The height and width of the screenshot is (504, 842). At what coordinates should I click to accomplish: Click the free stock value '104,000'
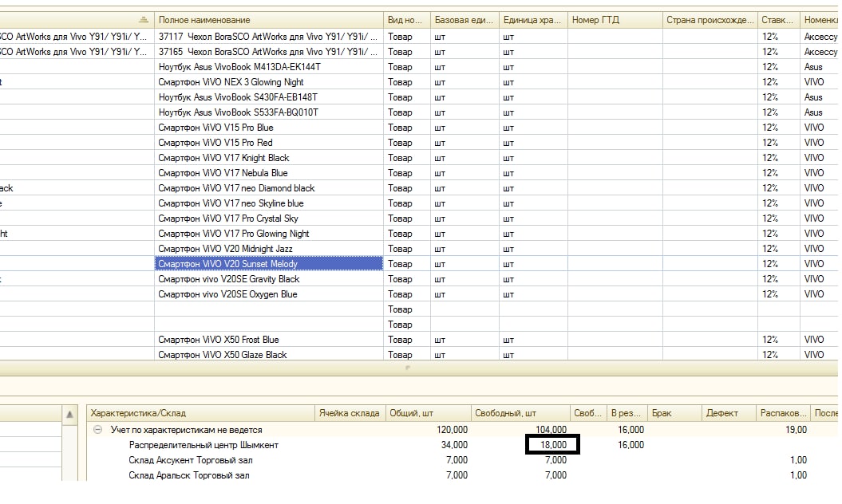pyautogui.click(x=551, y=430)
